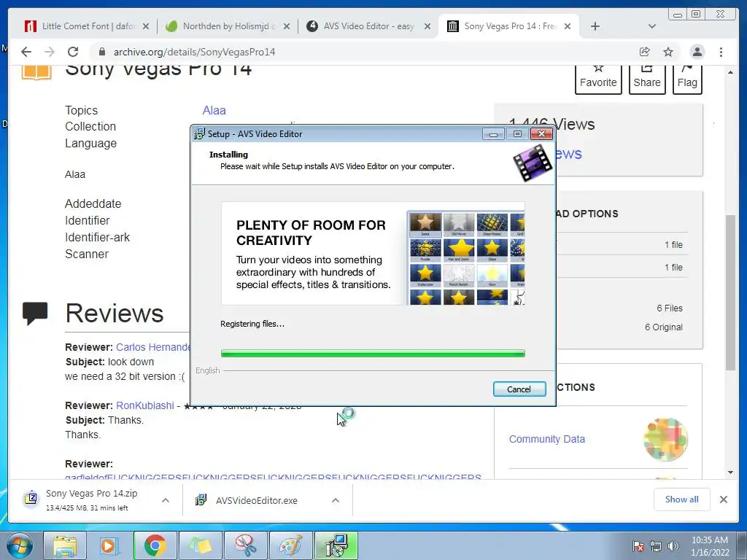Click the Community Data thumbnail image
This screenshot has width=747, height=560.
pyautogui.click(x=665, y=440)
